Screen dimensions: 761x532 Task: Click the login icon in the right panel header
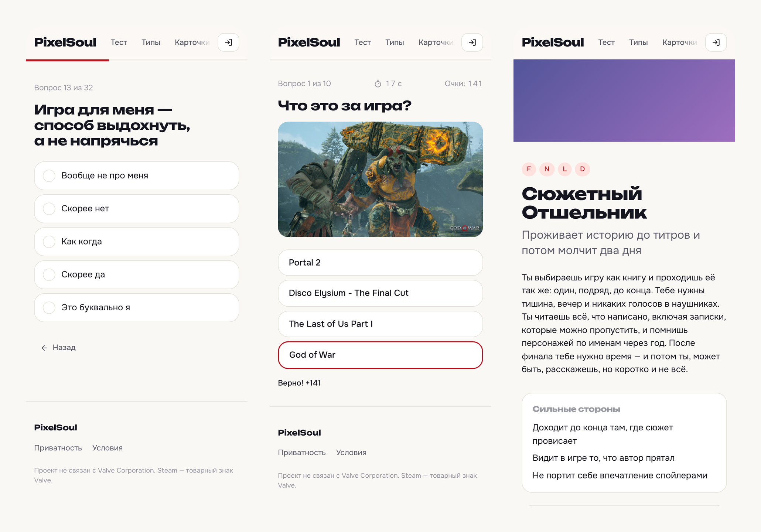[716, 42]
